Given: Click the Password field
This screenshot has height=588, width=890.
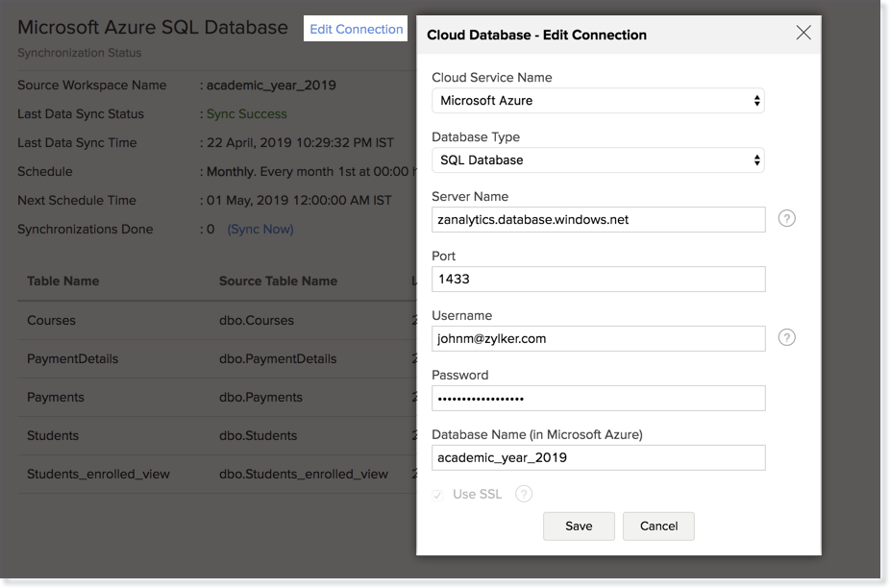Looking at the screenshot, I should 598,398.
